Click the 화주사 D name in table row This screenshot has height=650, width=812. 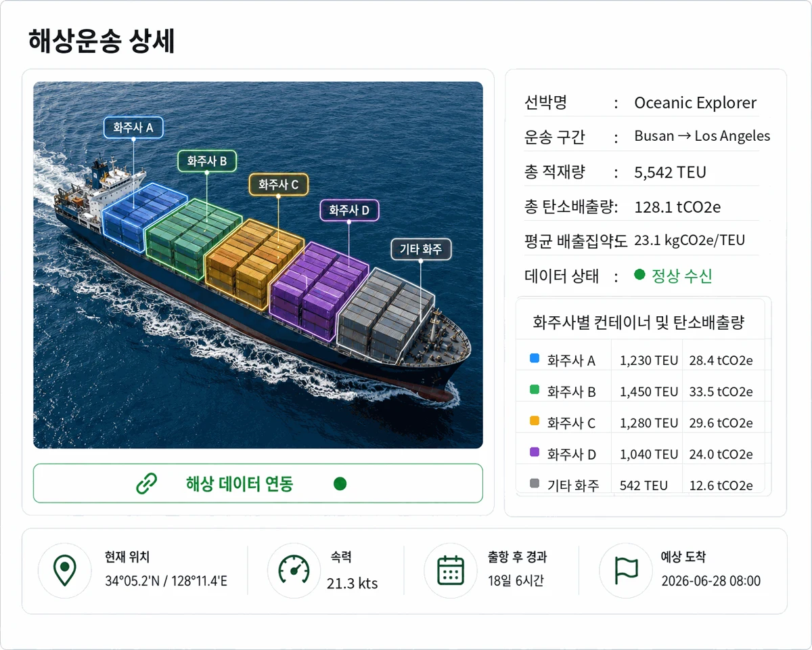(571, 454)
